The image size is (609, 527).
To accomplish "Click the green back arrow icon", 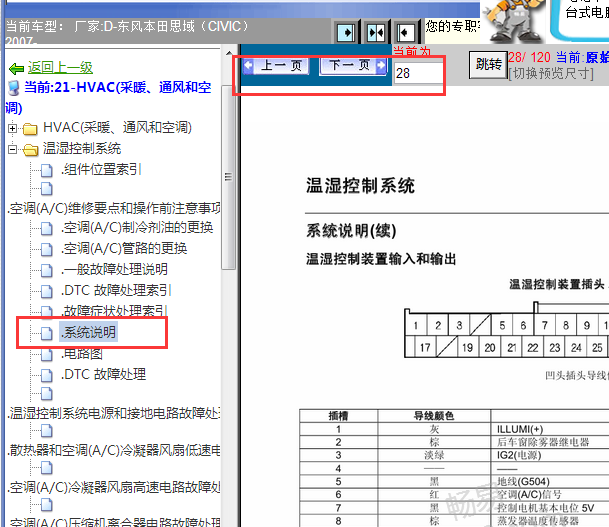I will click(16, 69).
